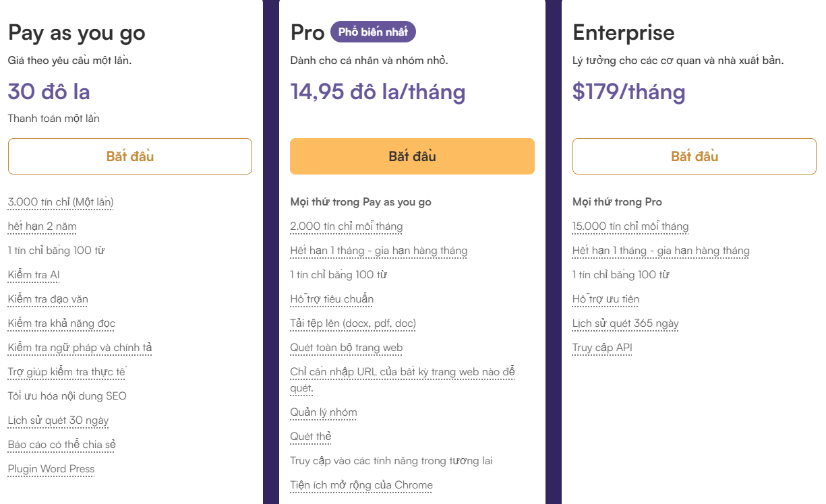The width and height of the screenshot is (826, 504).
Task: Click Quét toàn bộ trang web
Action: pyautogui.click(x=347, y=348)
